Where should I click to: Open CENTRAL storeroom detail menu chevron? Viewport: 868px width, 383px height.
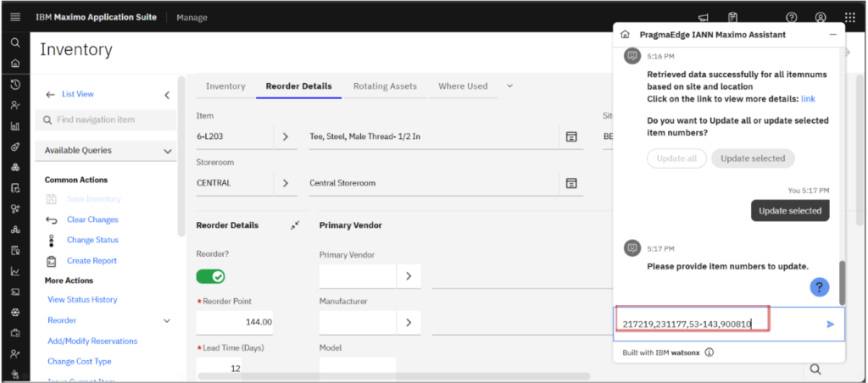[x=286, y=183]
